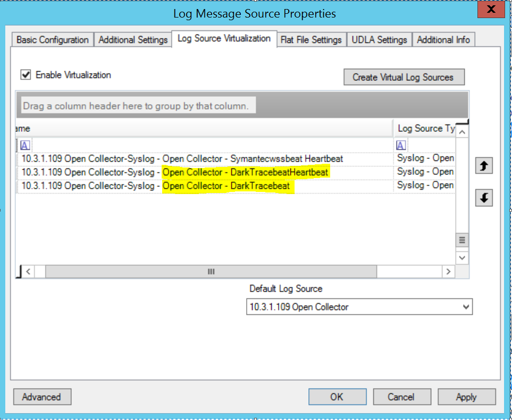Open the Additional Settings tab
The height and width of the screenshot is (420, 512).
click(x=133, y=40)
